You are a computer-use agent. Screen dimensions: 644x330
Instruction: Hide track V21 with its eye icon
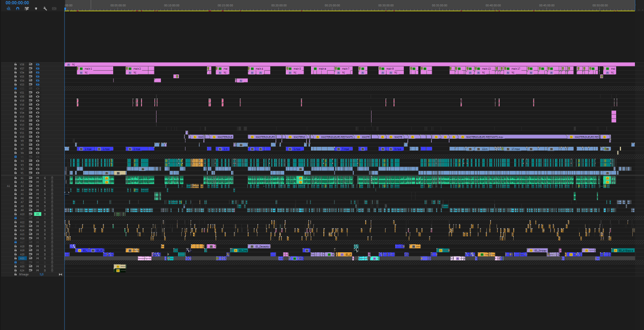38,92
